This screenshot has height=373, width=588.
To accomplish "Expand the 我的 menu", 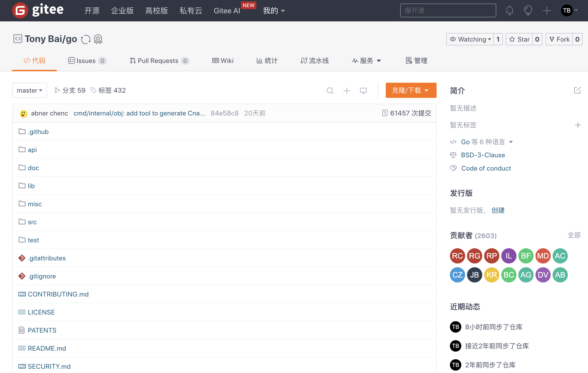I will pos(274,10).
